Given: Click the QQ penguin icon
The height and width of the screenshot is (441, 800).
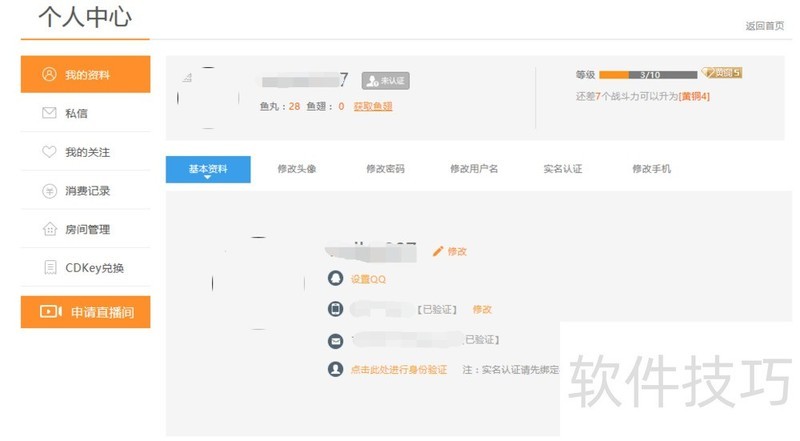Looking at the screenshot, I should [335, 278].
